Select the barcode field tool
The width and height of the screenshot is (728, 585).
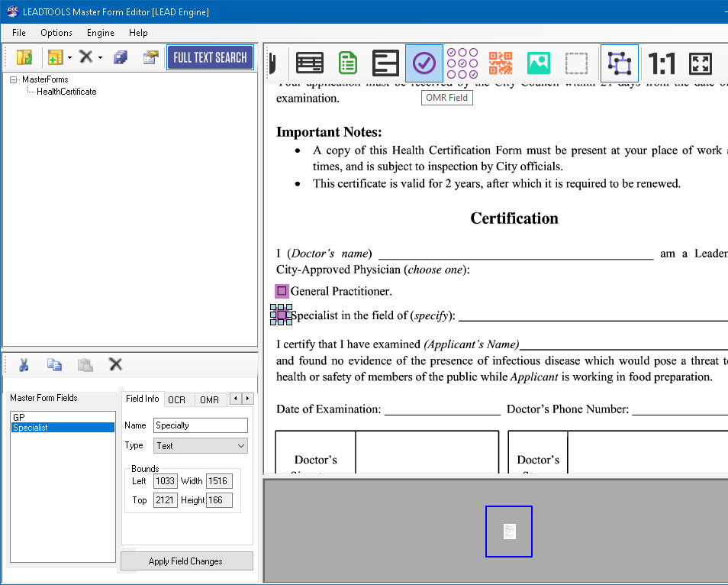tap(501, 63)
